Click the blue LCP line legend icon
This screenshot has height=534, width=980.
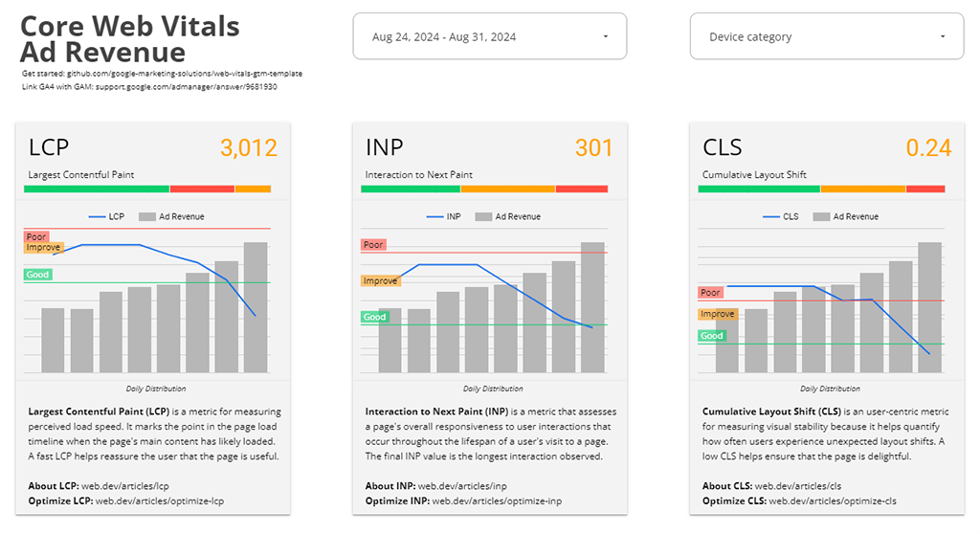pos(97,217)
